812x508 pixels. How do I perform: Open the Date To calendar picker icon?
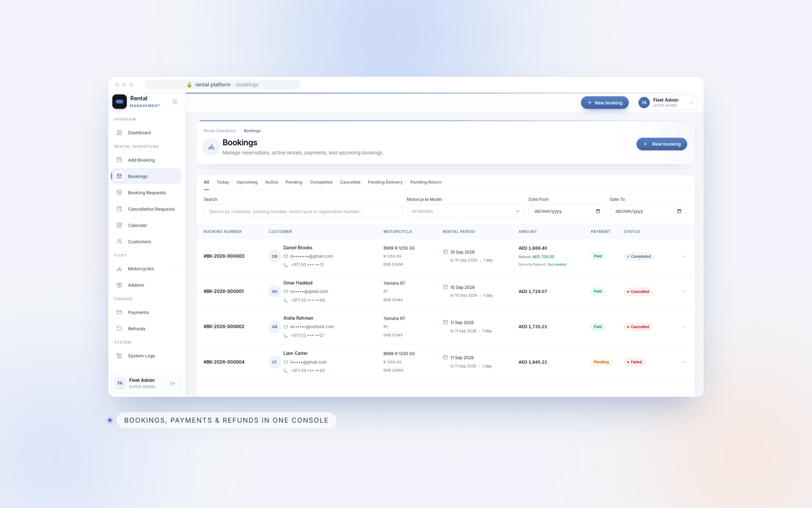pyautogui.click(x=679, y=211)
